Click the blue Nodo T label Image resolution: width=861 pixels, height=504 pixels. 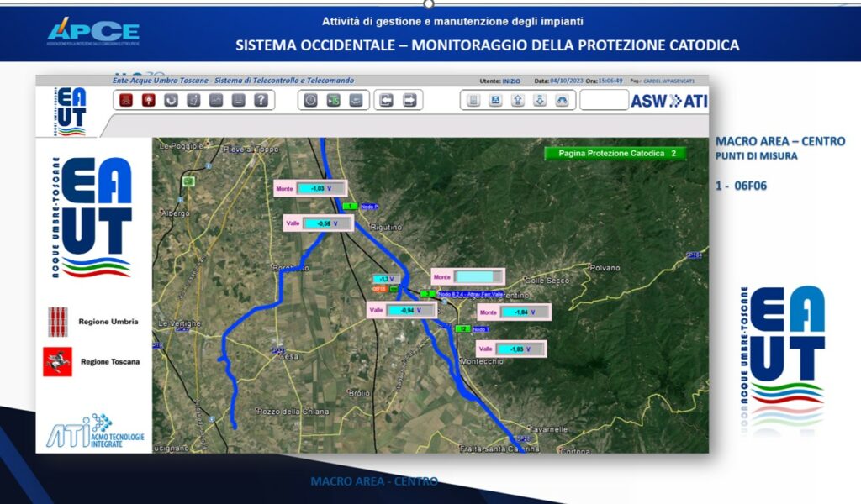(480, 329)
